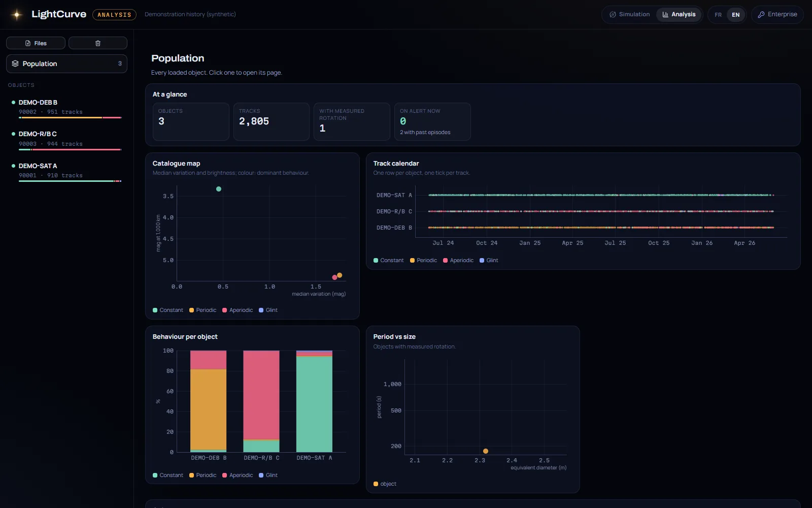Open DEMO-SAT A object in sidebar
This screenshot has width=812, height=508.
coord(66,172)
